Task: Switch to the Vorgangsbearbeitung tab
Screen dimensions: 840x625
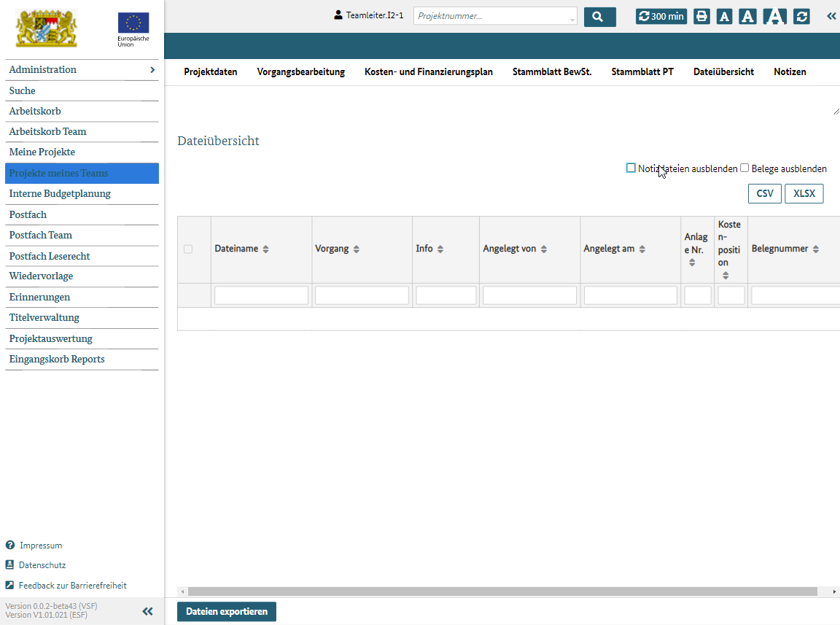Action: coord(300,71)
